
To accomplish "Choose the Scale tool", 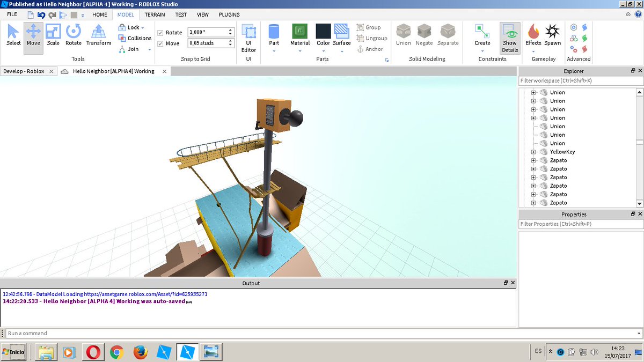I will [53, 35].
